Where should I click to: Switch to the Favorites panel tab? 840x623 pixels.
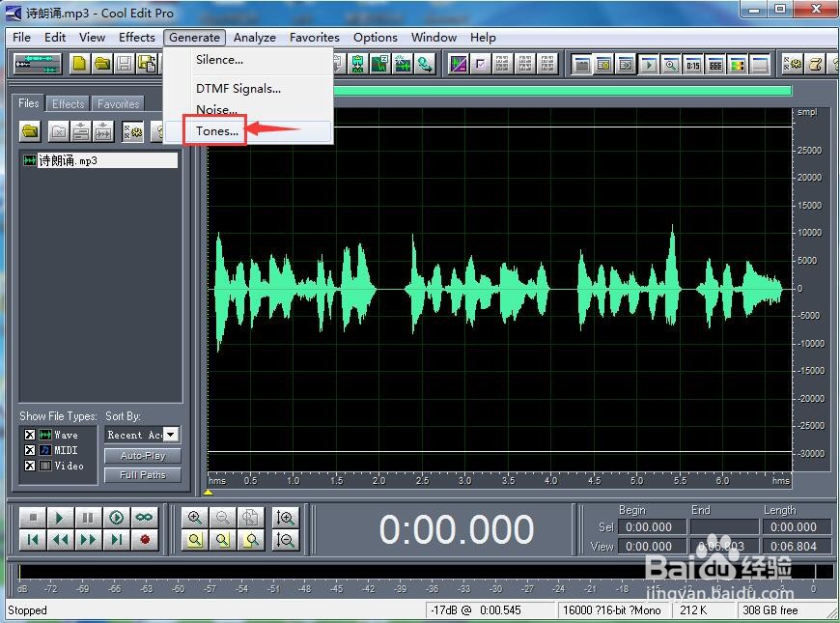pyautogui.click(x=118, y=103)
